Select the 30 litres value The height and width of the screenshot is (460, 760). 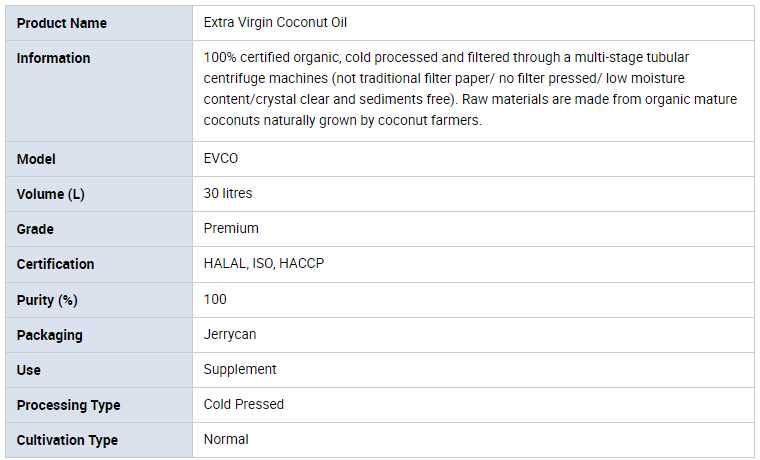(228, 194)
